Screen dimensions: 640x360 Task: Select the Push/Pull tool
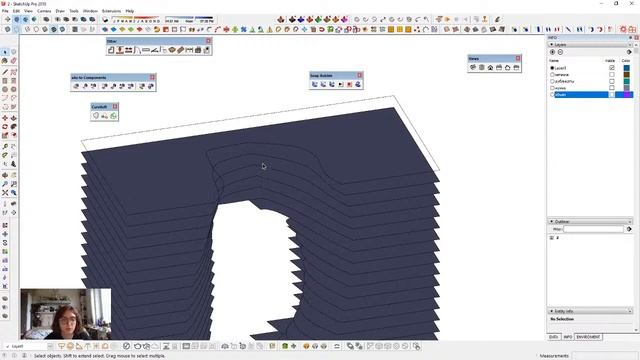(x=13, y=118)
